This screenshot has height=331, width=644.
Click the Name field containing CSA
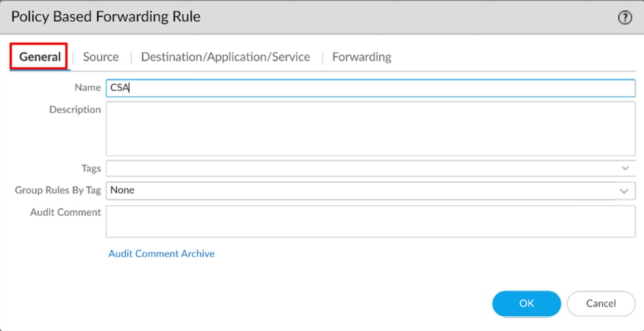tap(371, 88)
